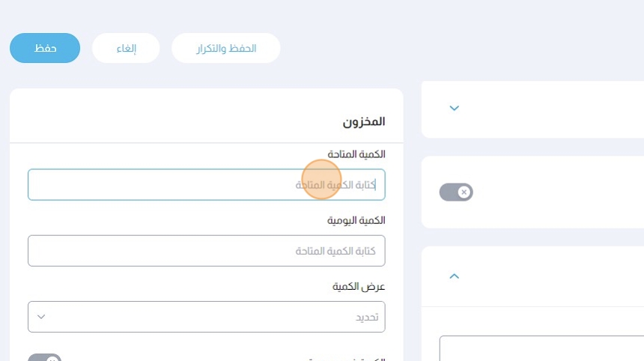
Task: Open the عرض الكمية dropdown
Action: tap(206, 317)
